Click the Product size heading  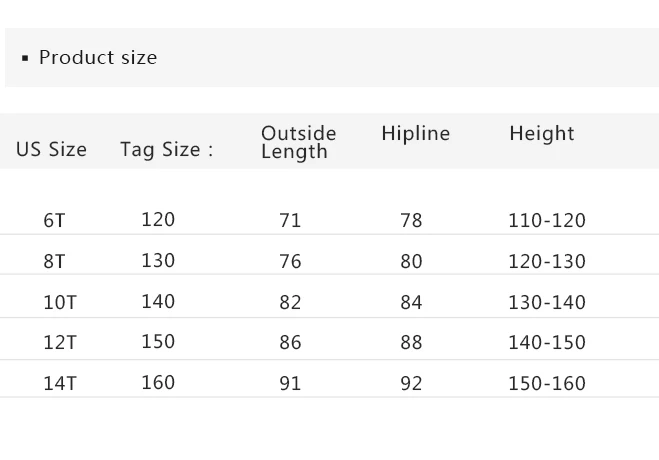[97, 58]
